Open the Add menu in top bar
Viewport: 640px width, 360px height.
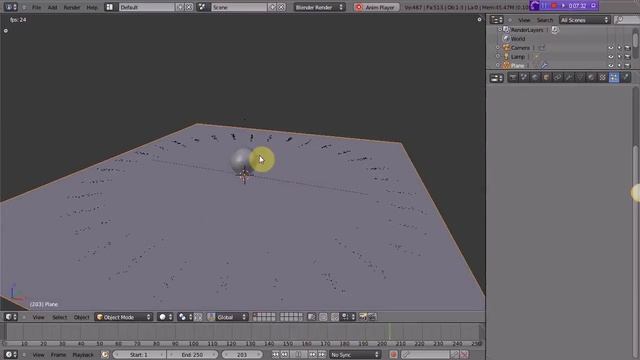coord(53,7)
